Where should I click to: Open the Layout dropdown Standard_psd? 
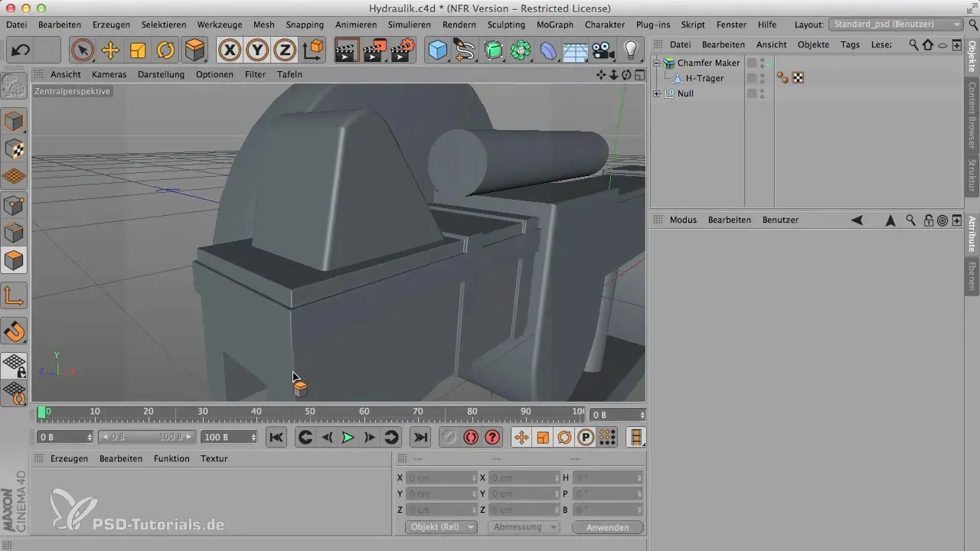tap(897, 24)
